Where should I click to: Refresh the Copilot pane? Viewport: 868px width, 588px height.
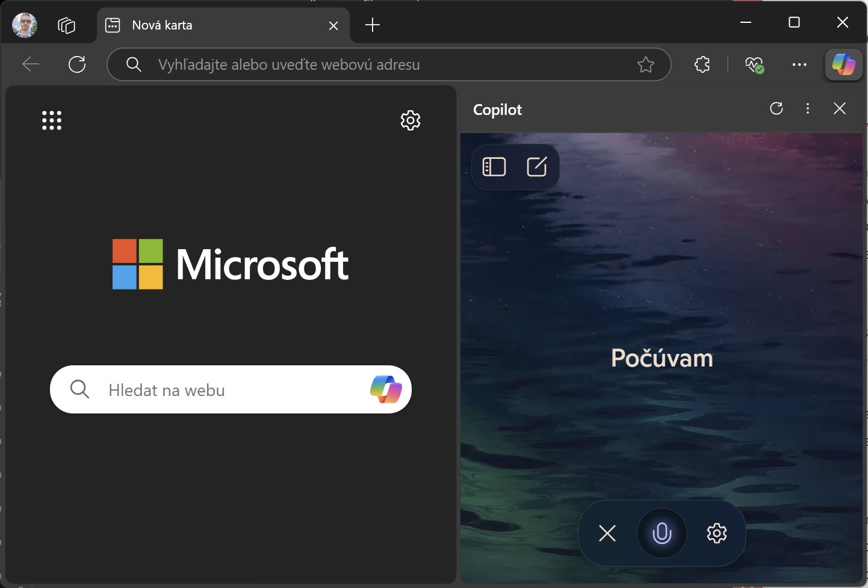pos(777,108)
